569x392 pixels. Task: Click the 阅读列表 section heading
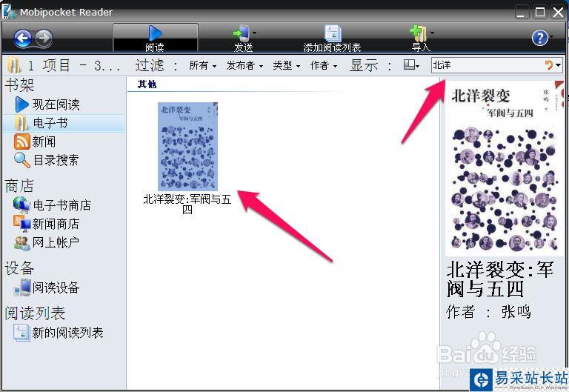coord(36,313)
